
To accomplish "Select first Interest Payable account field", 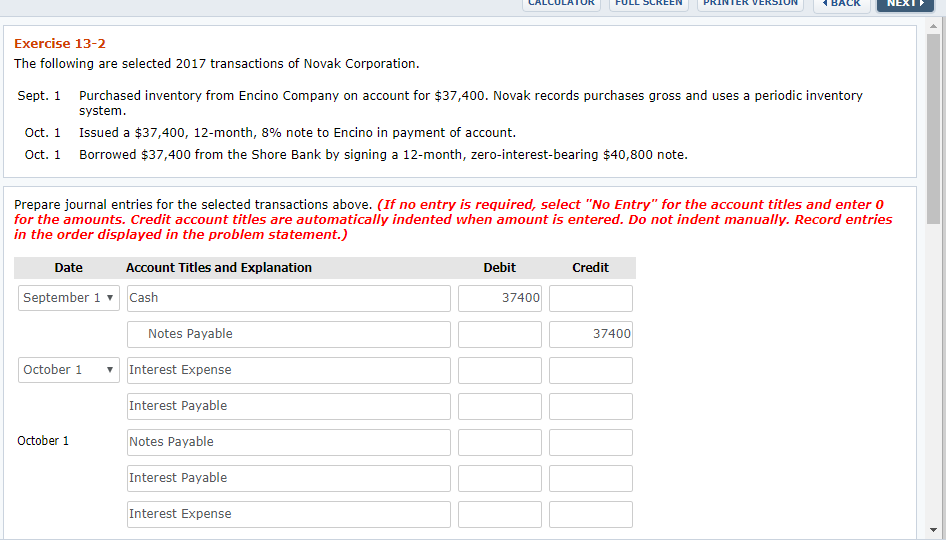I will click(288, 406).
